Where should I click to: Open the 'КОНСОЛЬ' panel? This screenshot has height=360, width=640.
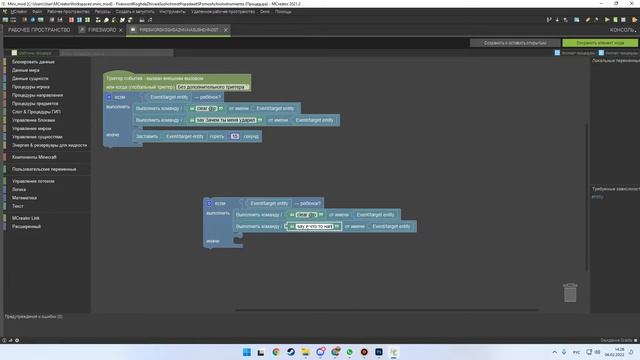click(623, 30)
